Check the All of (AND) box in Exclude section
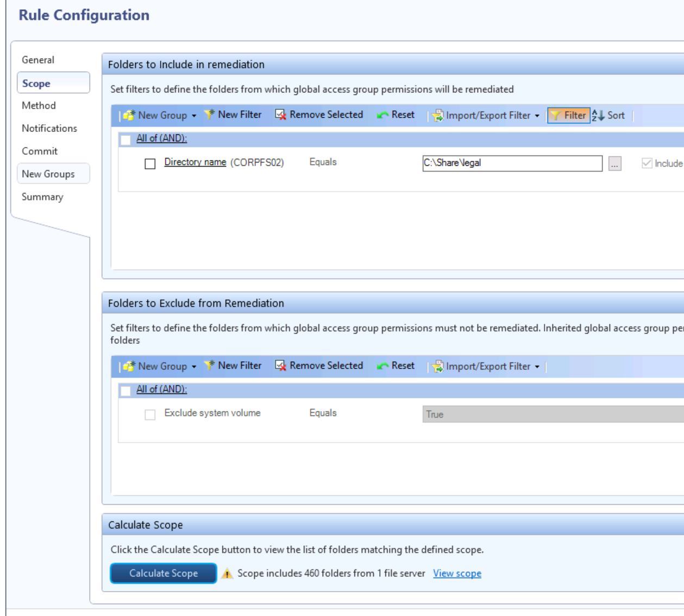Viewport: 684px width, 616px height. [125, 391]
